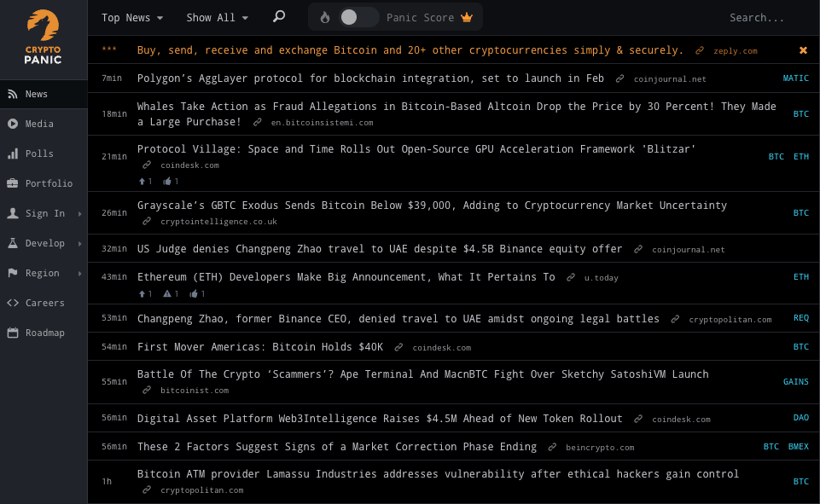Click link icon before coindesk.com on Protocol Village row

click(147, 165)
